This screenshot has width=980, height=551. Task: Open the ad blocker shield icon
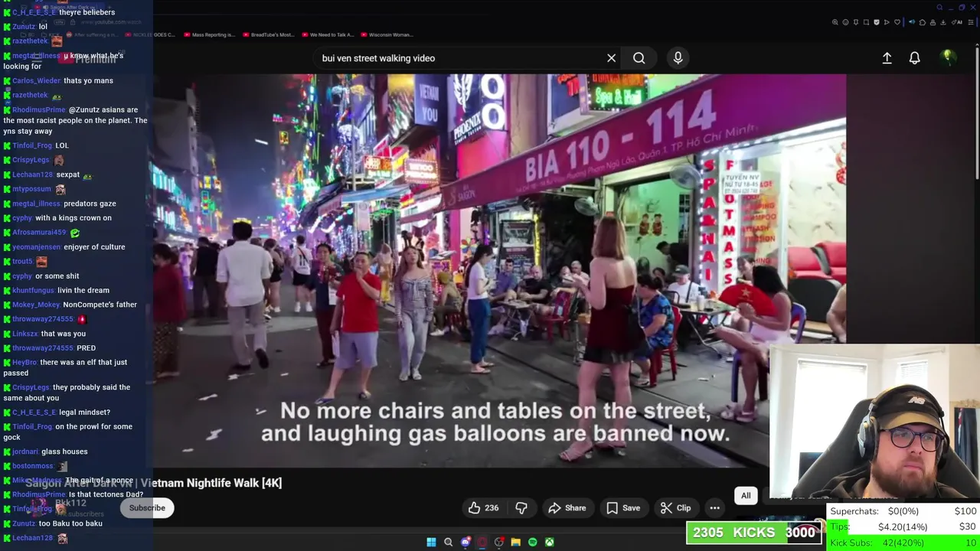(877, 22)
